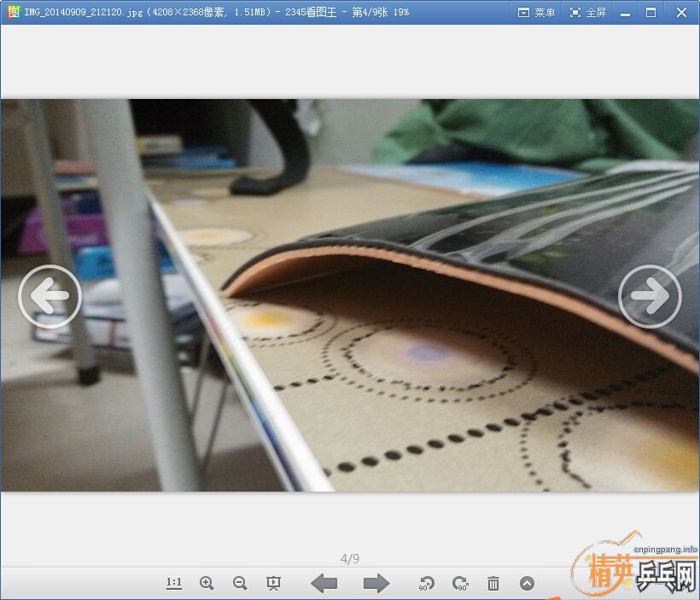Rotate image 90° counterclockwise
The height and width of the screenshot is (600, 700).
click(427, 583)
